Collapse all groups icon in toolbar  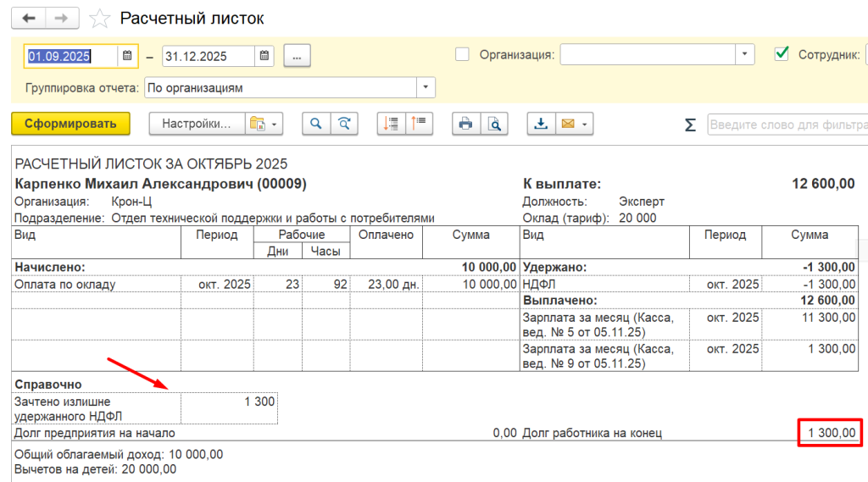coord(419,124)
